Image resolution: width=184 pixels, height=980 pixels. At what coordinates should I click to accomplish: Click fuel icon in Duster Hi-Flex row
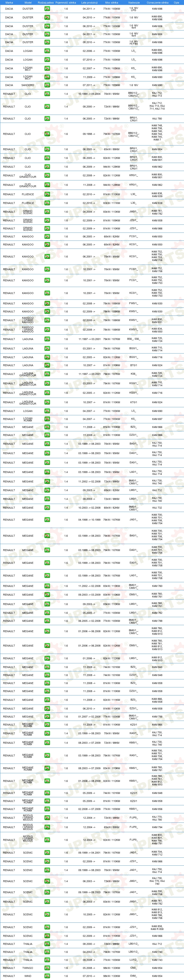(x=47, y=42)
